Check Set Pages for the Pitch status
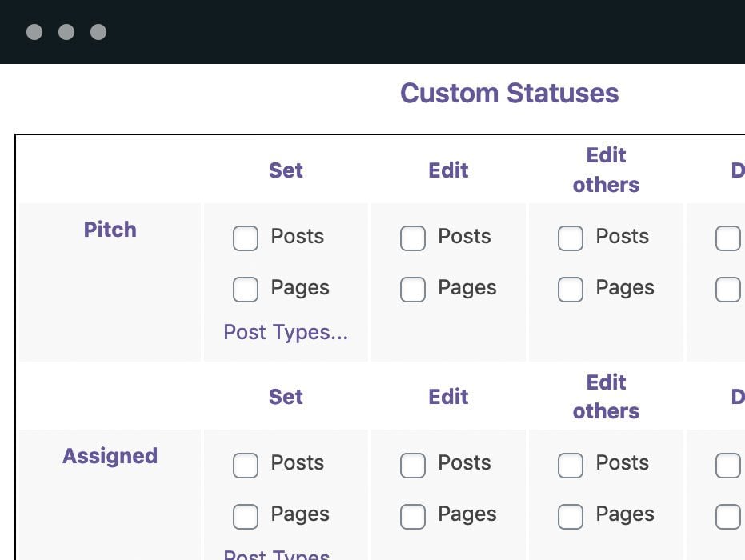 (246, 289)
